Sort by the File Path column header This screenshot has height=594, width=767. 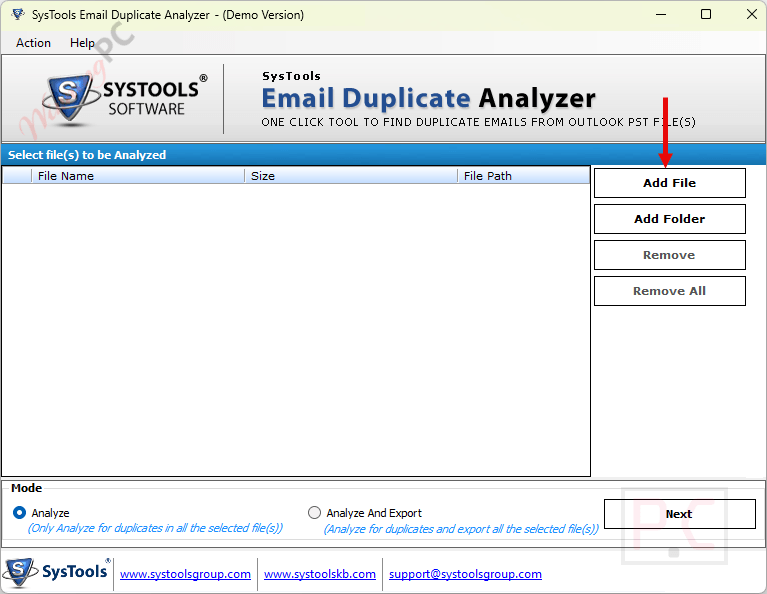(523, 176)
